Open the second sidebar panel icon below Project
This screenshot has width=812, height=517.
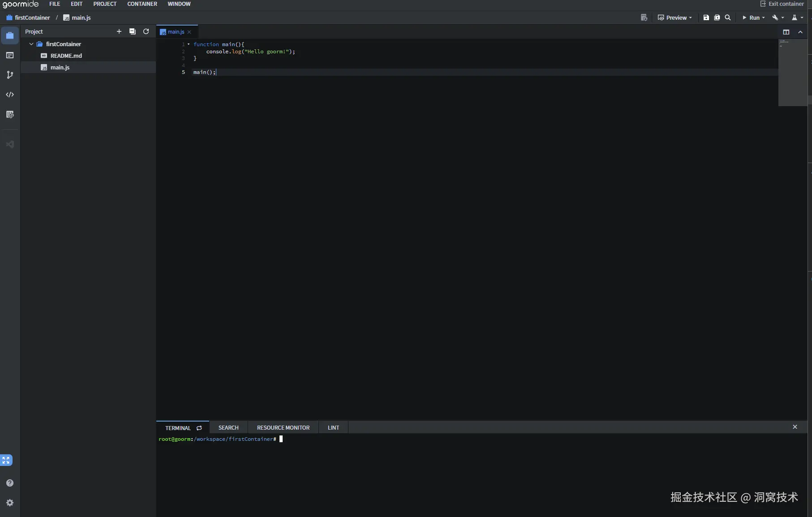10,55
